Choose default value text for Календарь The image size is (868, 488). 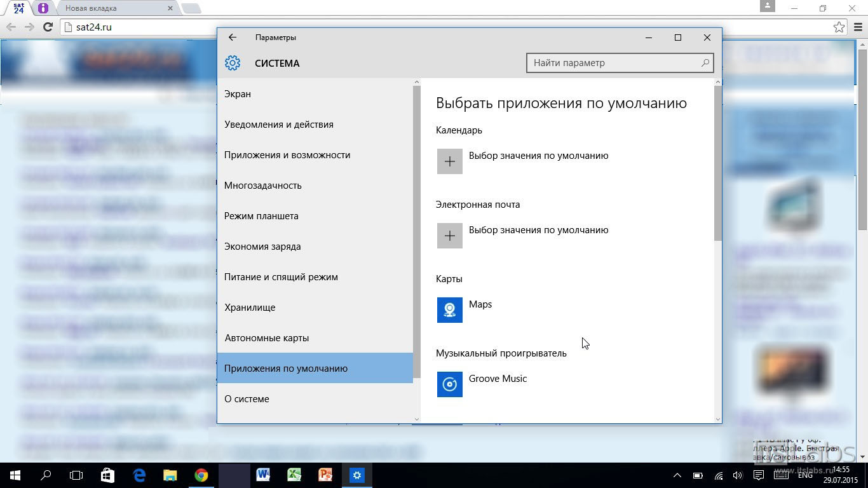pyautogui.click(x=539, y=156)
